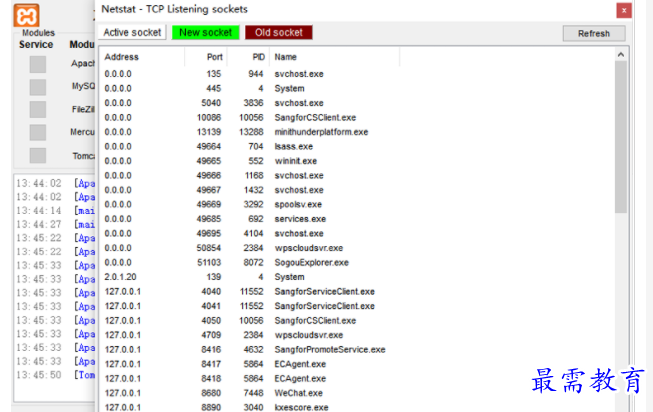
Task: Click the Active socket legend button
Action: tap(132, 32)
